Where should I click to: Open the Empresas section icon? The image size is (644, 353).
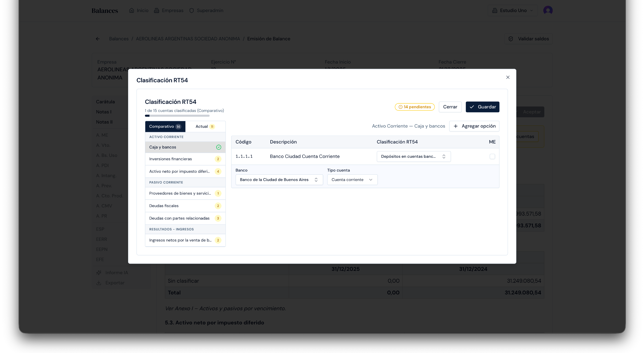click(156, 10)
